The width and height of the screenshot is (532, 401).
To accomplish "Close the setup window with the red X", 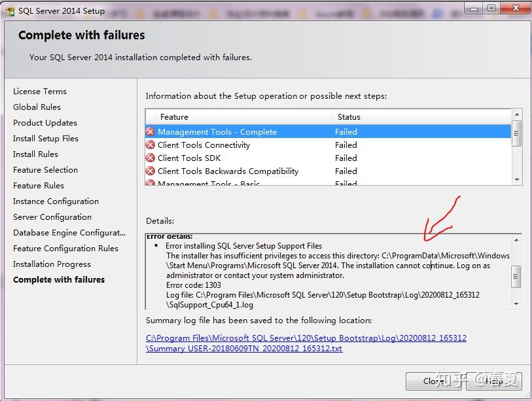I will click(516, 8).
